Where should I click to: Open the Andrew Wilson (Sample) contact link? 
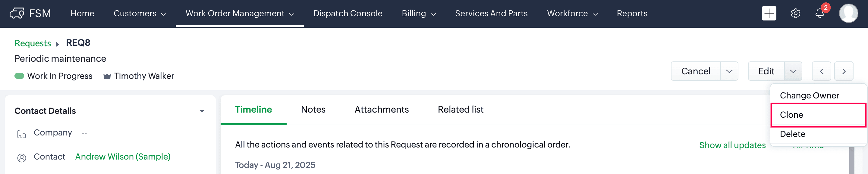[x=123, y=157]
